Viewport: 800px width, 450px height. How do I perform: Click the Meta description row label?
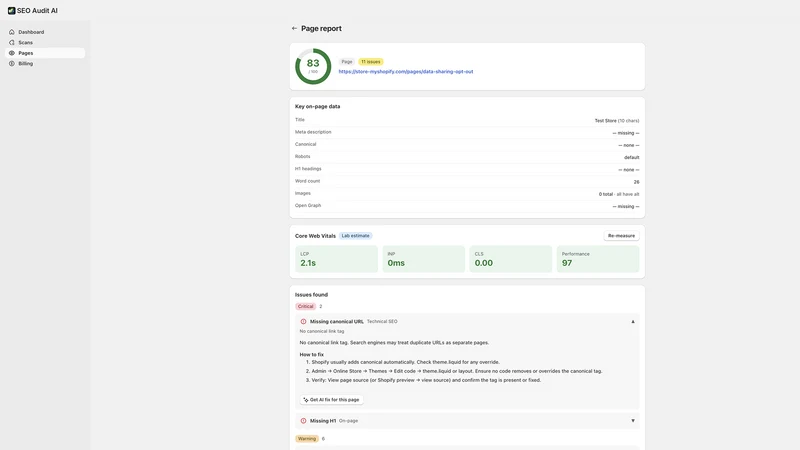[x=313, y=132]
